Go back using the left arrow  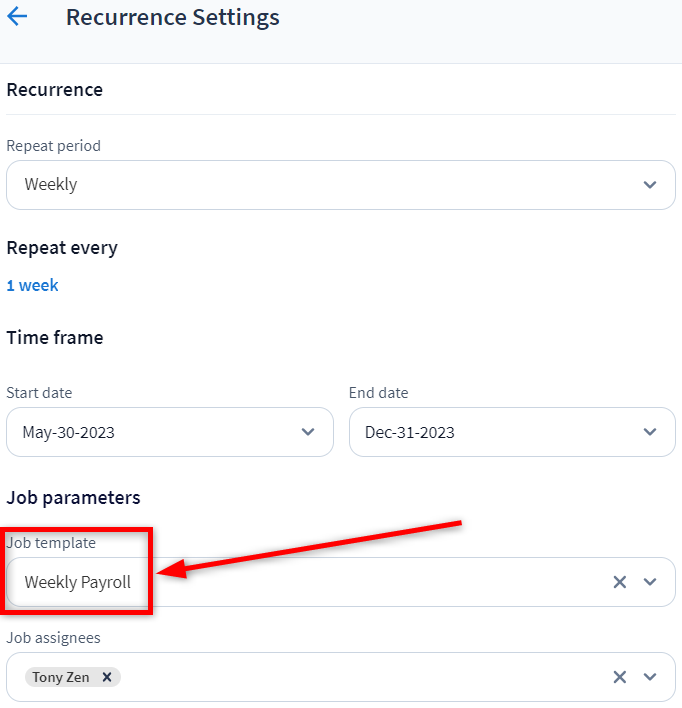point(17,17)
